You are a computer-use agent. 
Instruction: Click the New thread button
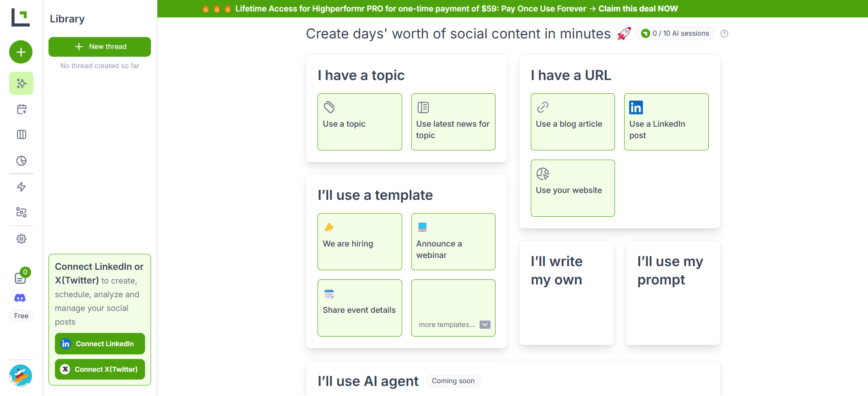click(100, 47)
